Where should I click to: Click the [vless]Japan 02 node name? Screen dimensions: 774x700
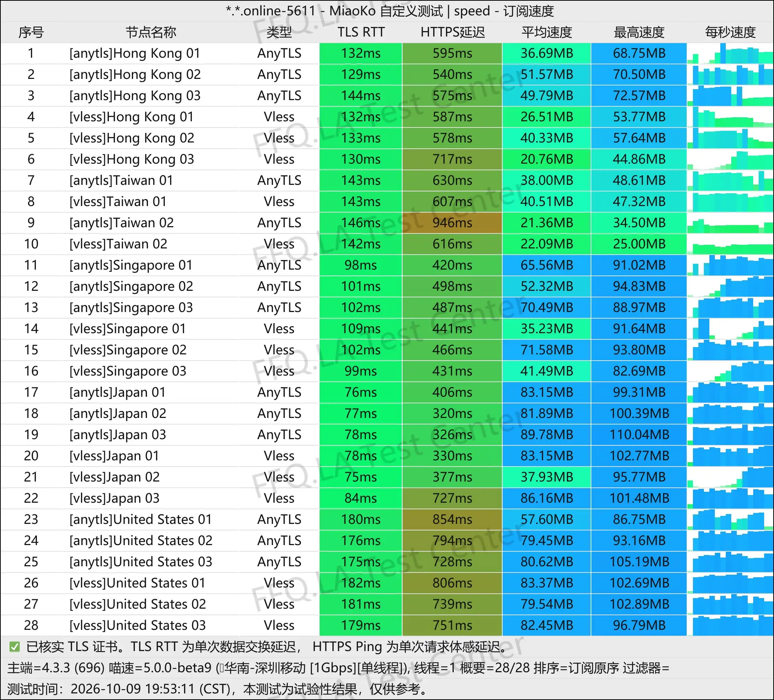(x=114, y=477)
